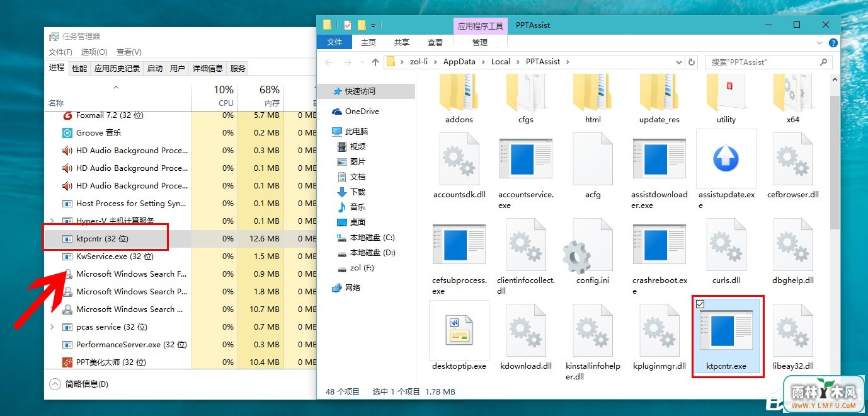
Task: Select assistupdate.exe blue arrow icon
Action: click(726, 159)
